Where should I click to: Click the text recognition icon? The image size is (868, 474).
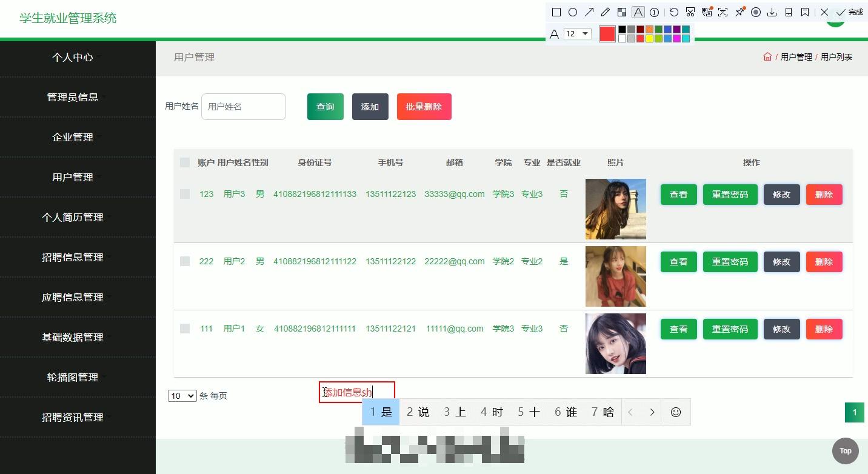tap(723, 12)
